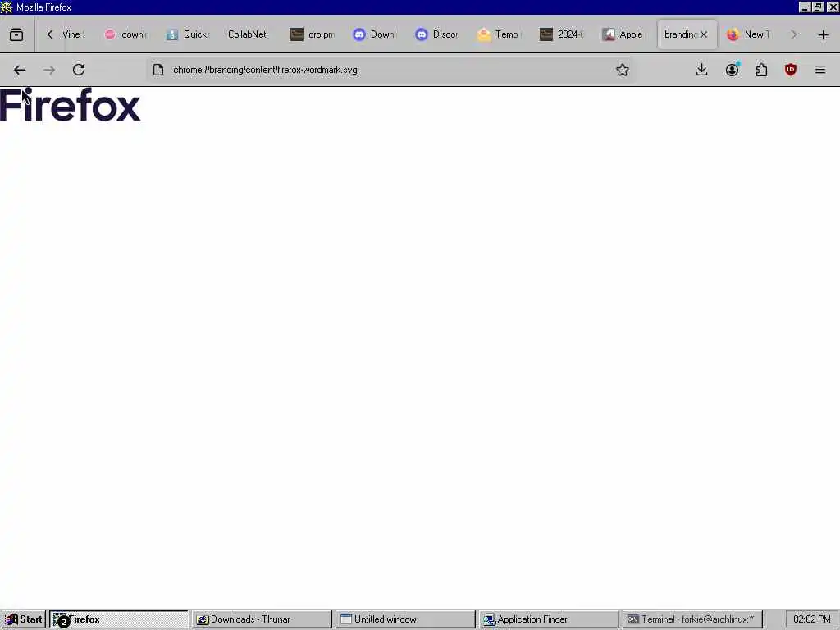840x630 pixels.
Task: Switch to the Downl Discord tab
Action: point(374,34)
